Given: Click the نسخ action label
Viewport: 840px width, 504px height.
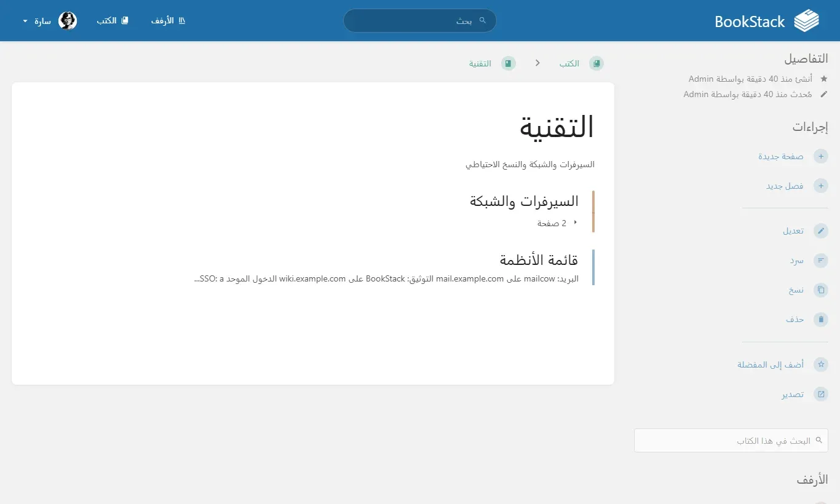Looking at the screenshot, I should [x=796, y=290].
